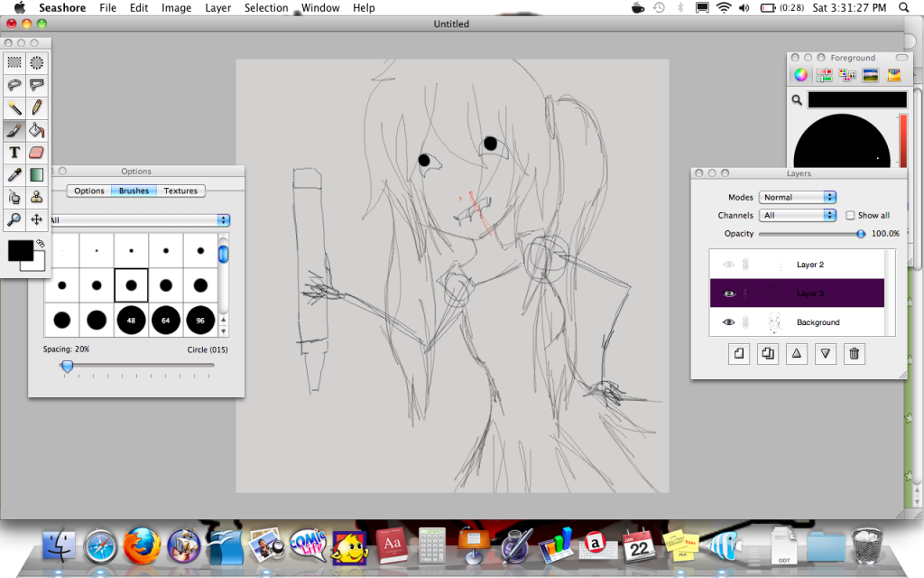Hide the Background layer

[x=729, y=322]
